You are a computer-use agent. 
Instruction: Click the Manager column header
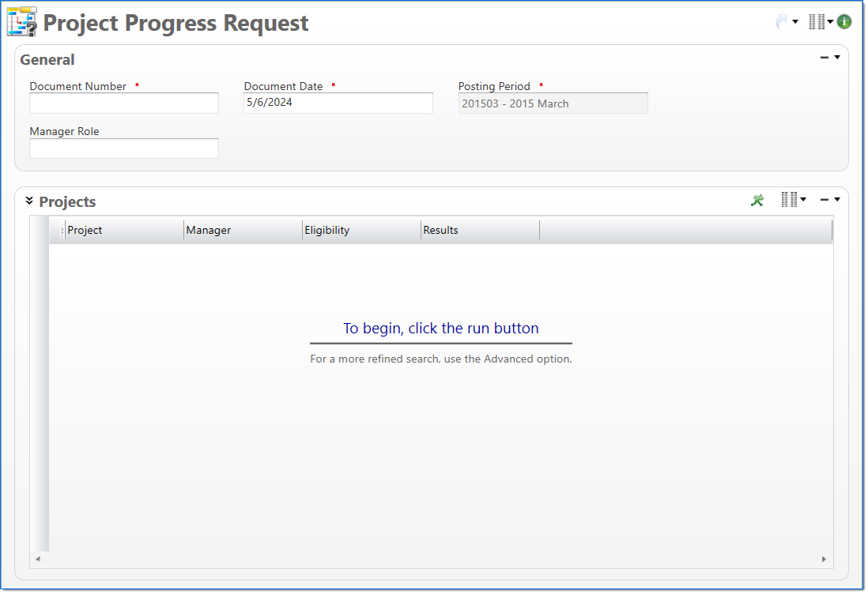(242, 231)
